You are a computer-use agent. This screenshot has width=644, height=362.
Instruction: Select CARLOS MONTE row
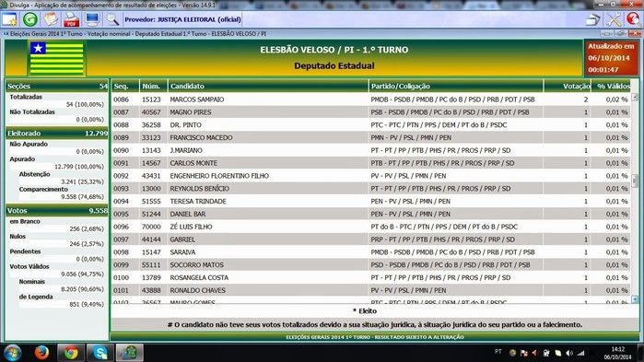pos(371,163)
